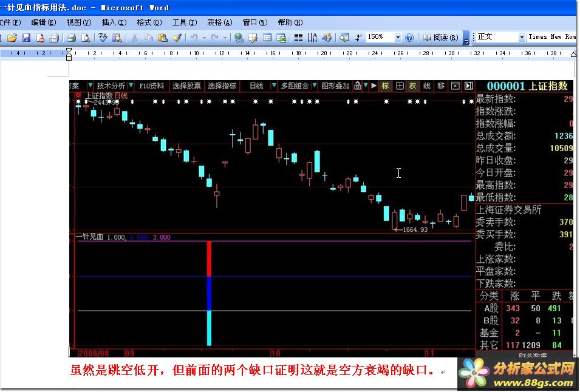Insert Hyperlink globe icon
The image size is (580, 392).
click(239, 37)
